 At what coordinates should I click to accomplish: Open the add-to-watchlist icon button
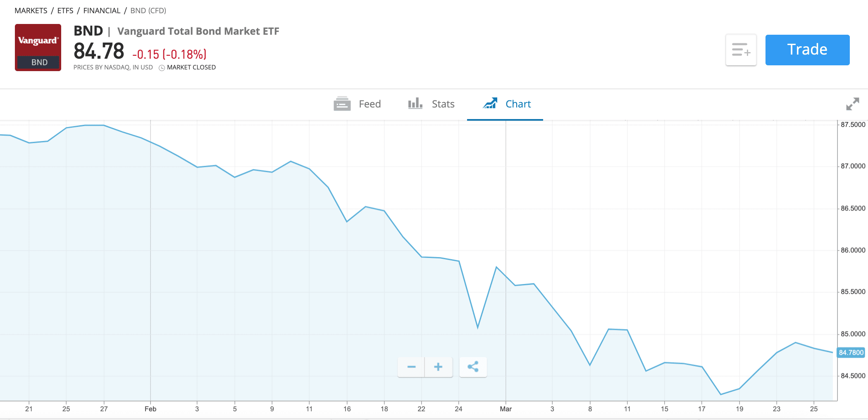741,50
